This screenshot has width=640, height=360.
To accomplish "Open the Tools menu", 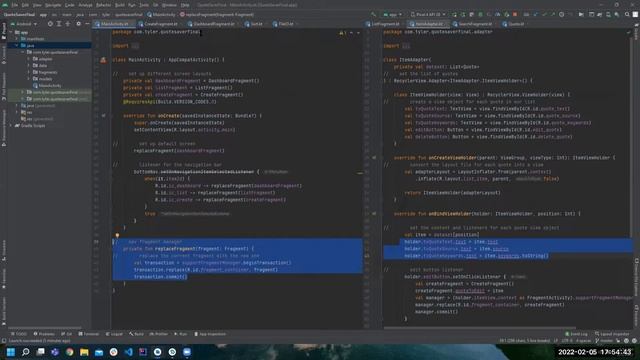I will (x=144, y=5).
